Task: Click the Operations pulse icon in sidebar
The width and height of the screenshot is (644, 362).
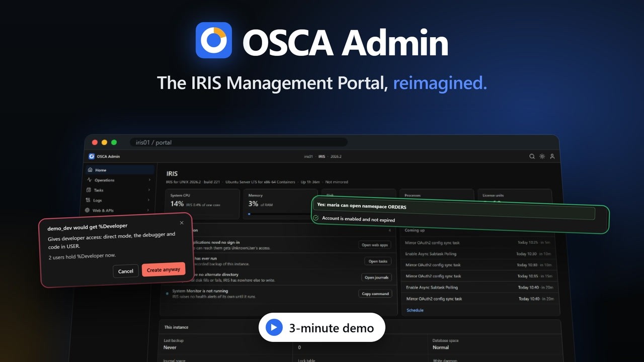Action: pyautogui.click(x=90, y=180)
